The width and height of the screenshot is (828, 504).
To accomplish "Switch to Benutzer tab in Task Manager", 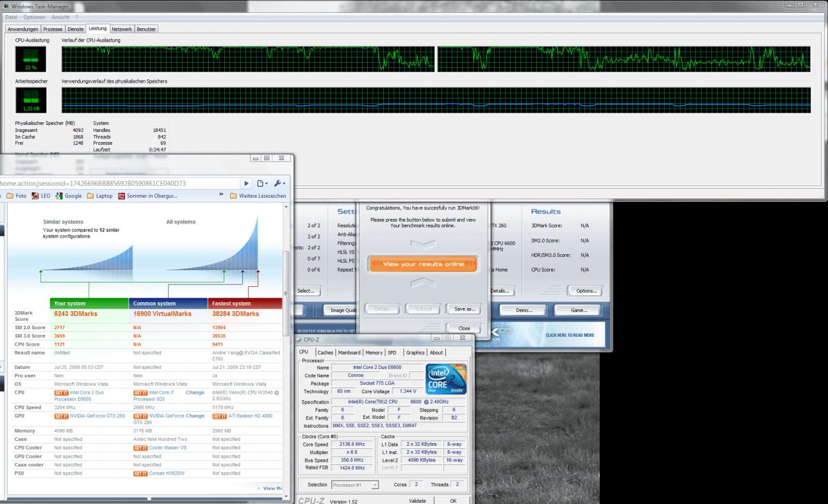I will point(145,29).
